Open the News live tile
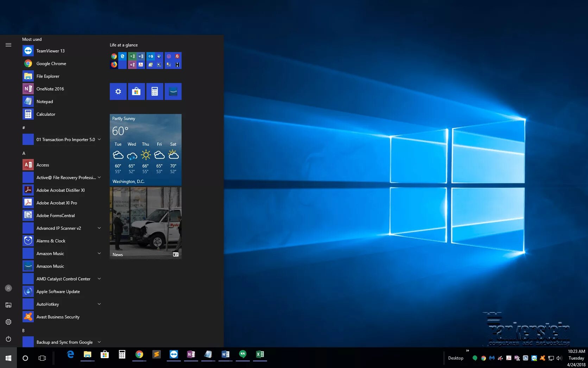 pos(146,223)
